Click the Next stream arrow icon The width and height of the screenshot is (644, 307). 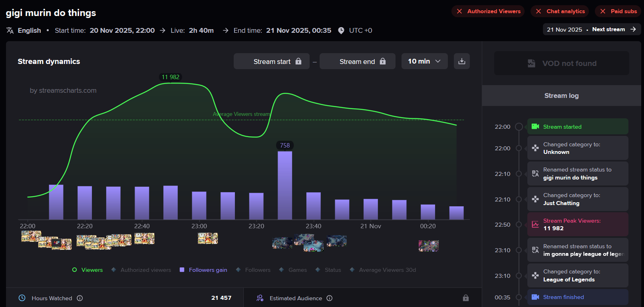click(633, 29)
